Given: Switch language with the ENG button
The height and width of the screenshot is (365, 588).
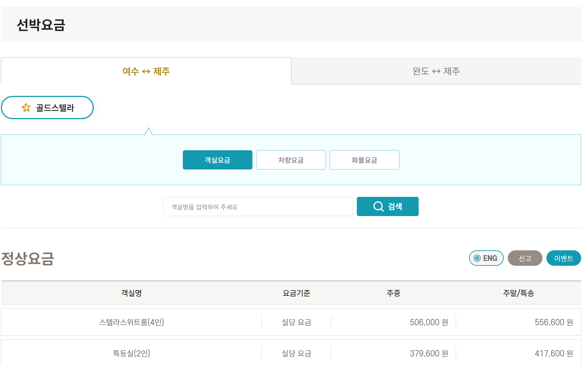Looking at the screenshot, I should pos(486,258).
